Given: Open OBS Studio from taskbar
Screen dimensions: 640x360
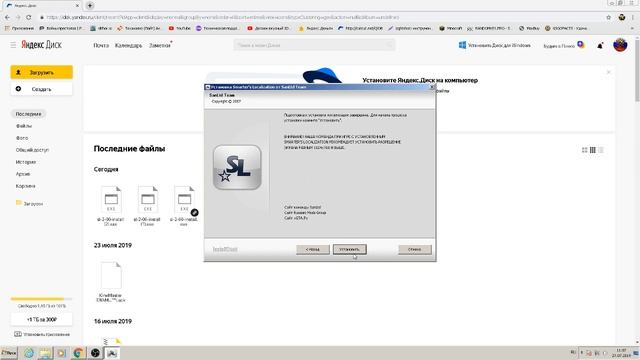Looking at the screenshot, I should pos(95,353).
